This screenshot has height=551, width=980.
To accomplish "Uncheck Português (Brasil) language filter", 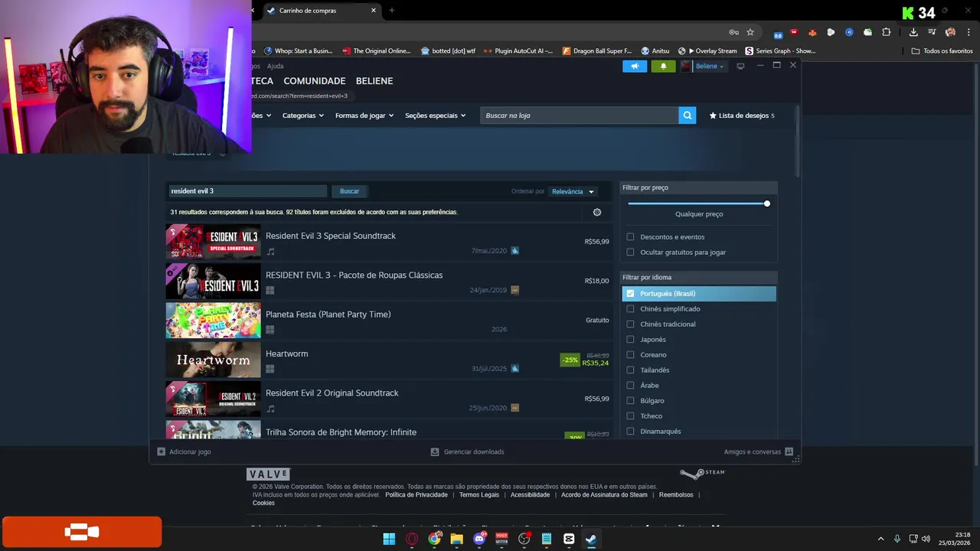I will 630,294.
